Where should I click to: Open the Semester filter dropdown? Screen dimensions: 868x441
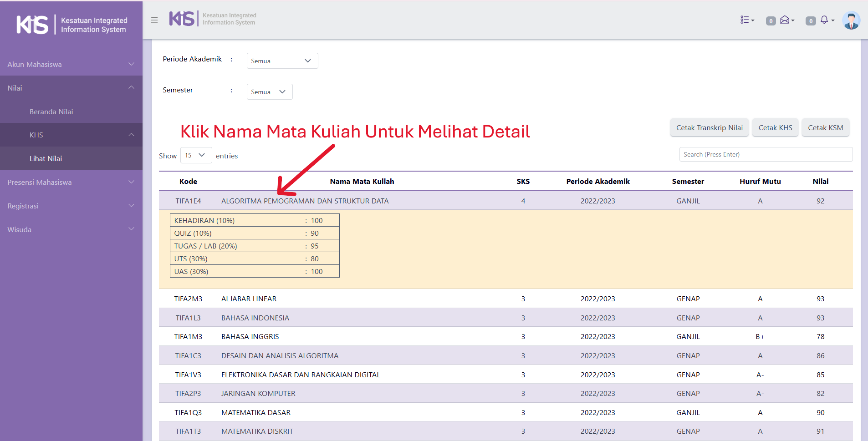(269, 92)
